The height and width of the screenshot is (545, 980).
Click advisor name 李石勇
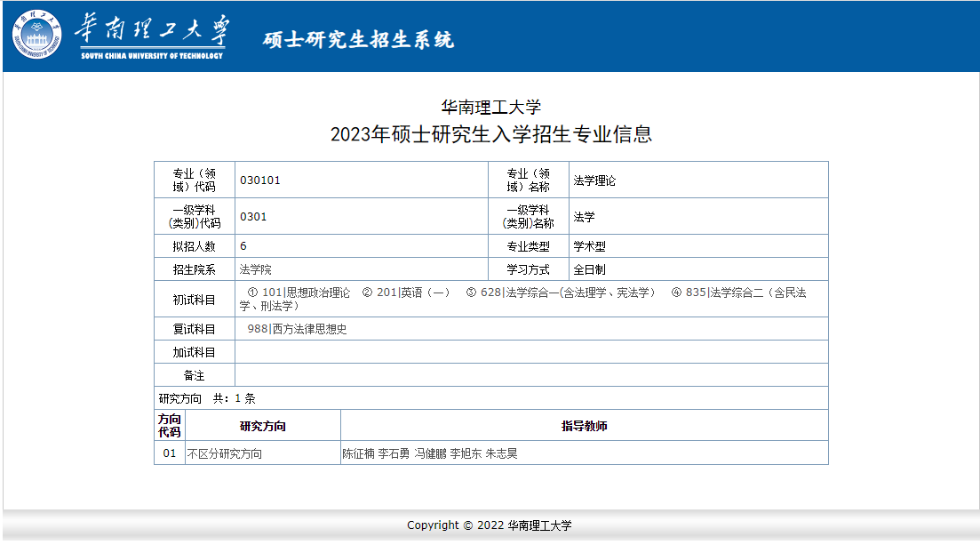(394, 453)
